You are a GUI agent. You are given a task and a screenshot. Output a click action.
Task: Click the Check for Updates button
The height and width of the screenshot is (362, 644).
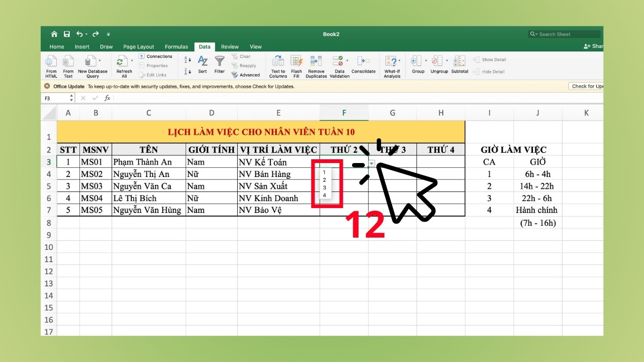click(587, 86)
